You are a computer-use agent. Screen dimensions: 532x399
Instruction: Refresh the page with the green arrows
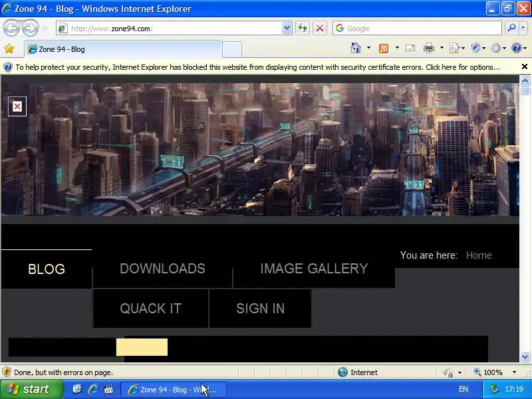(x=303, y=28)
